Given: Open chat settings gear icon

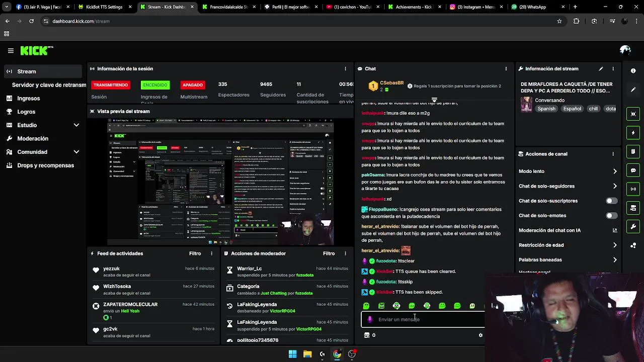Looking at the screenshot, I should [x=480, y=335].
